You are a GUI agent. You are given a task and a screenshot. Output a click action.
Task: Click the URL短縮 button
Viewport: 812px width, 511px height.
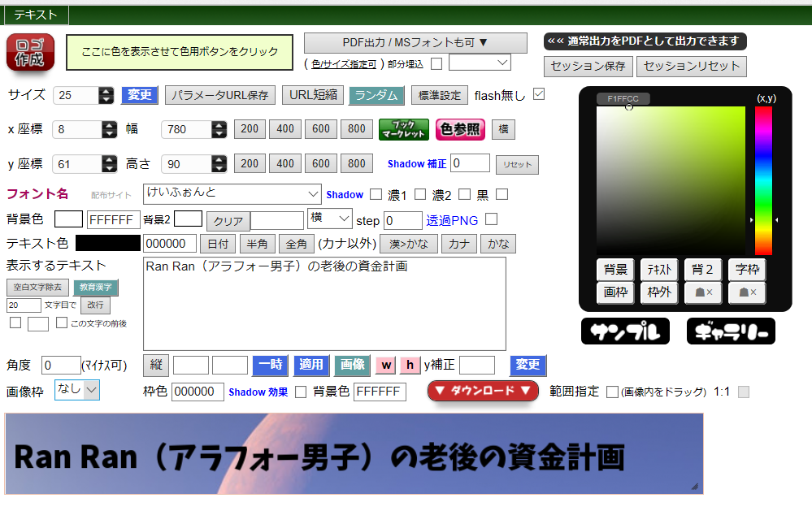tap(313, 95)
